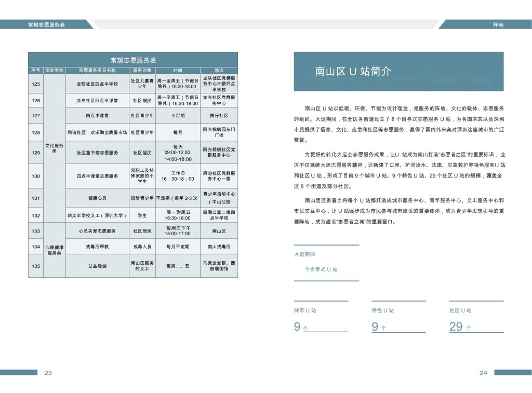532x393 pixels.
Task: Click the '城市 U 站' statistic label
Action: click(x=305, y=310)
